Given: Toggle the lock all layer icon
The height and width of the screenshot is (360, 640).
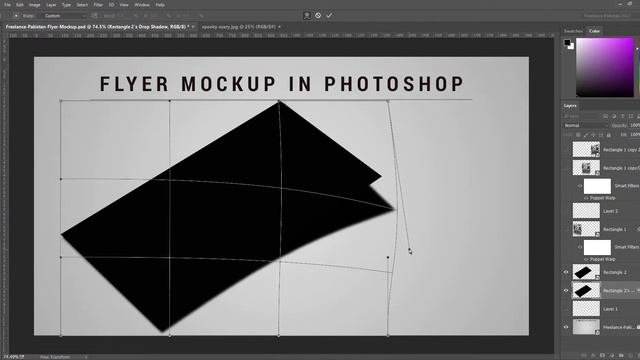Looking at the screenshot, I should click(x=609, y=135).
